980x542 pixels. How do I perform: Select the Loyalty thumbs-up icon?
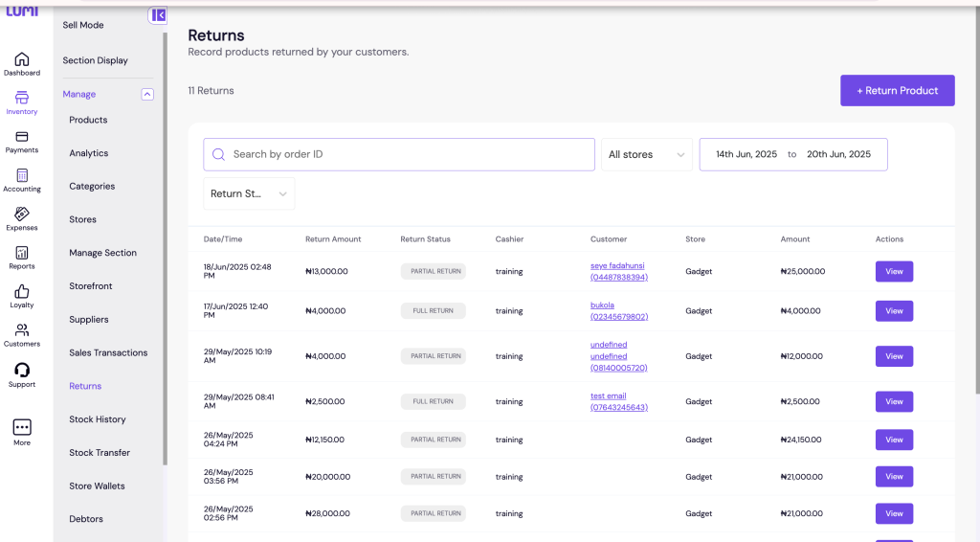click(x=22, y=292)
